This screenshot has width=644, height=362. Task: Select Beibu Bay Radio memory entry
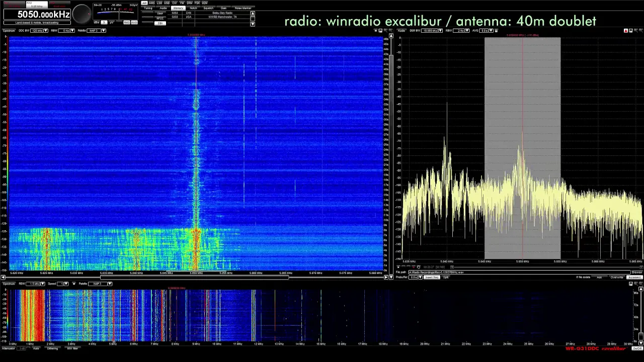pos(222,13)
